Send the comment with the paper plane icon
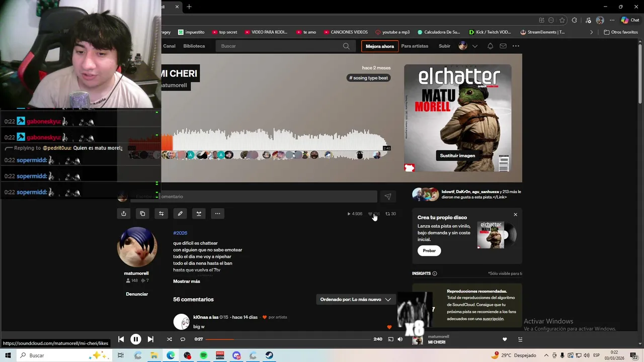Screen dimensions: 644x362 (x=388, y=197)
